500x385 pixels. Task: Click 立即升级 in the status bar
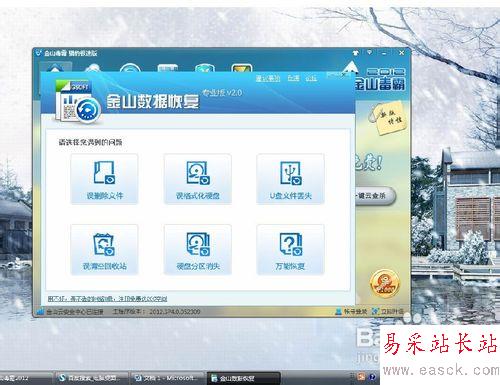point(388,312)
